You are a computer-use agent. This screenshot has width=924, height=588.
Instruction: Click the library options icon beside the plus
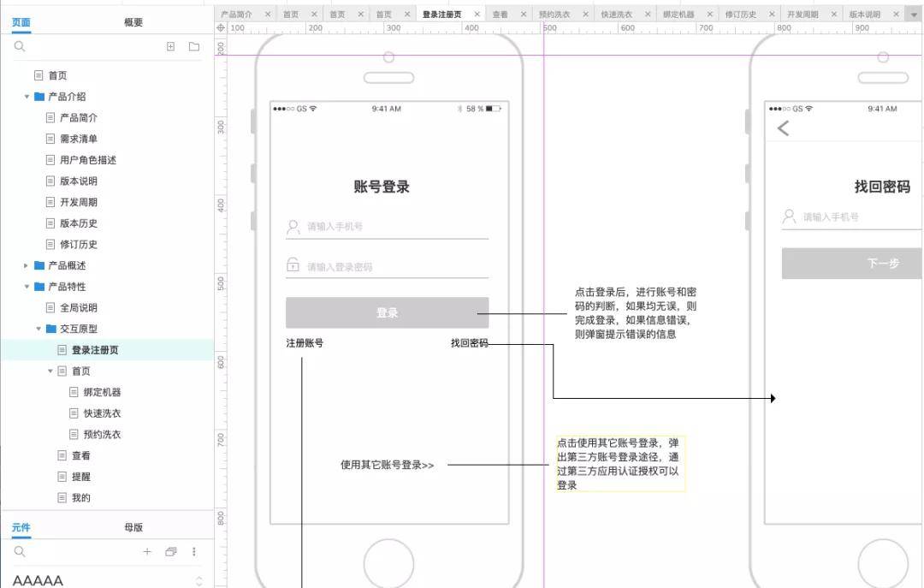(x=171, y=551)
